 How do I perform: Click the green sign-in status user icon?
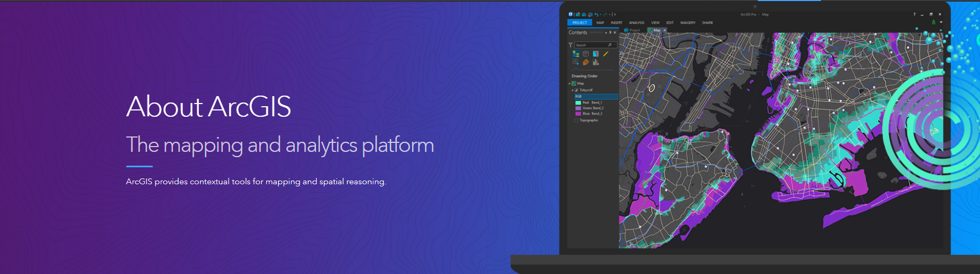point(933,22)
